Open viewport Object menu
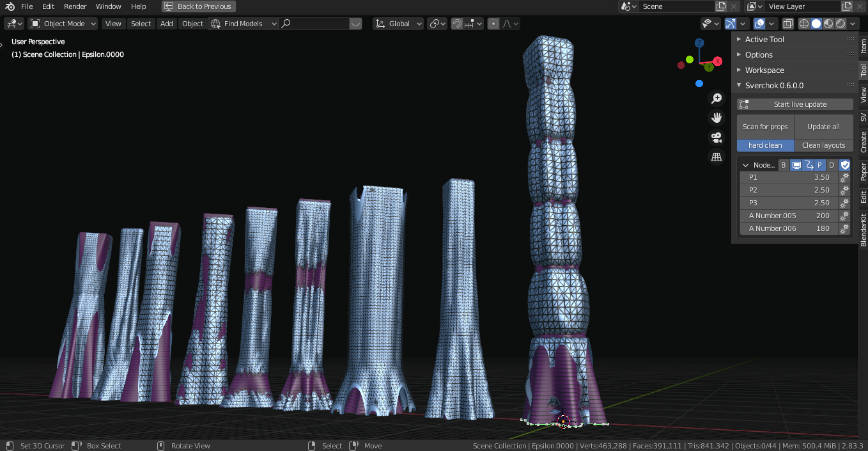Image resolution: width=868 pixels, height=451 pixels. coord(192,24)
